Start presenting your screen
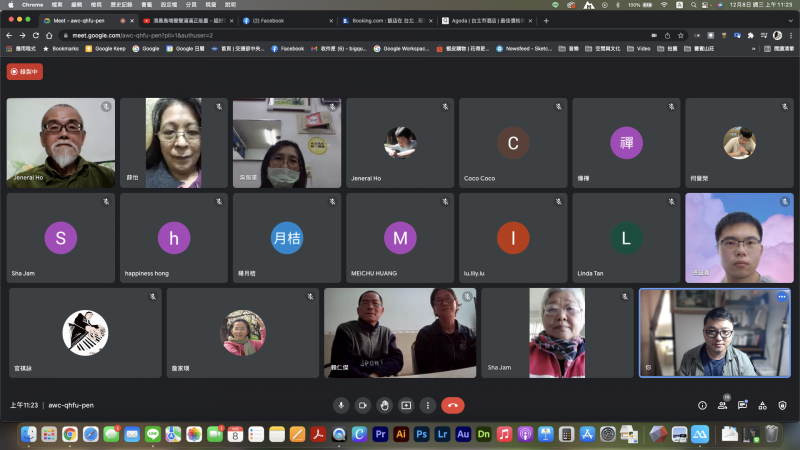The height and width of the screenshot is (450, 800). (x=406, y=405)
